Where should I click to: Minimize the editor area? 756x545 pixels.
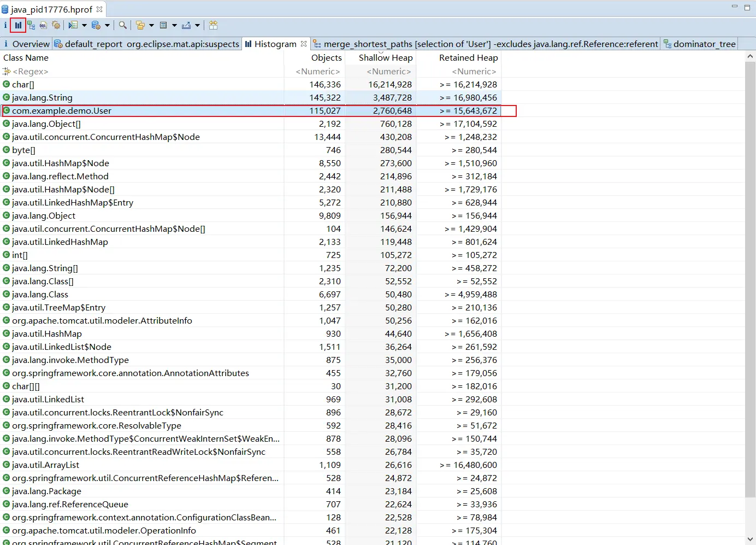pyautogui.click(x=735, y=7)
